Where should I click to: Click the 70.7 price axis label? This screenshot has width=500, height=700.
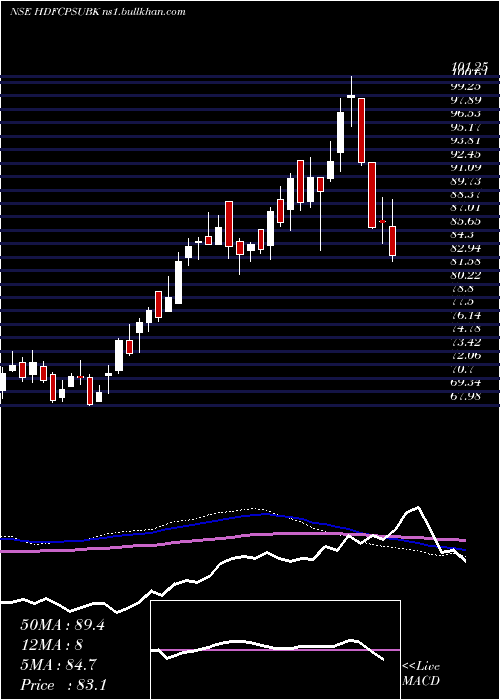tap(462, 369)
